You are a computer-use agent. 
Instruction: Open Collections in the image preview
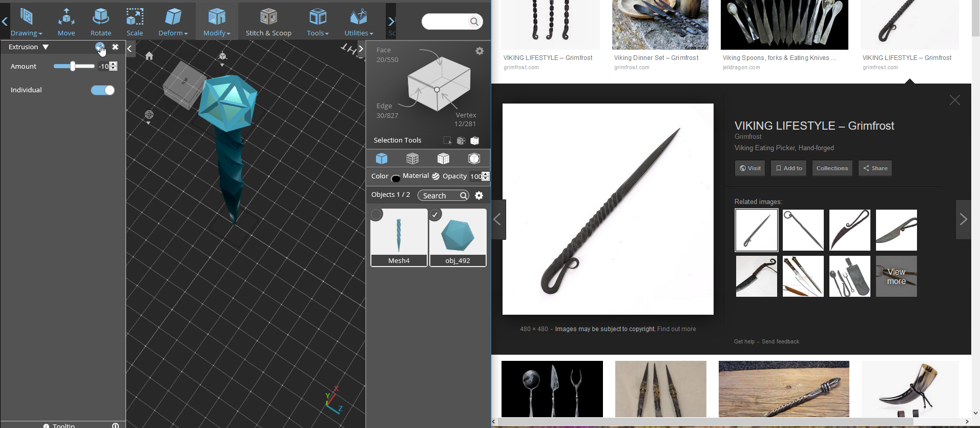click(x=832, y=168)
